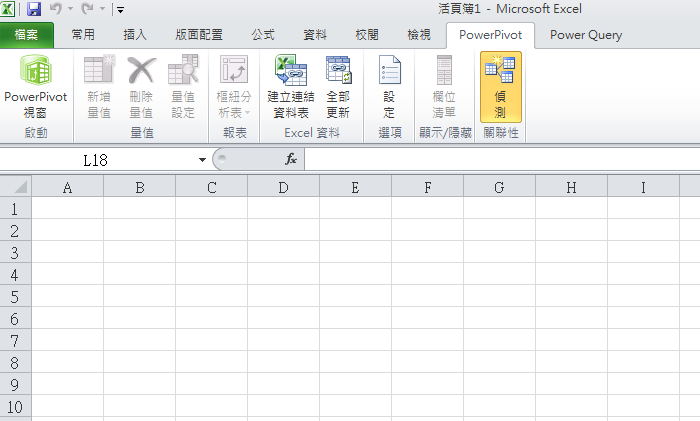Select column D header
Viewport: 700px width, 421px height.
pyautogui.click(x=283, y=187)
